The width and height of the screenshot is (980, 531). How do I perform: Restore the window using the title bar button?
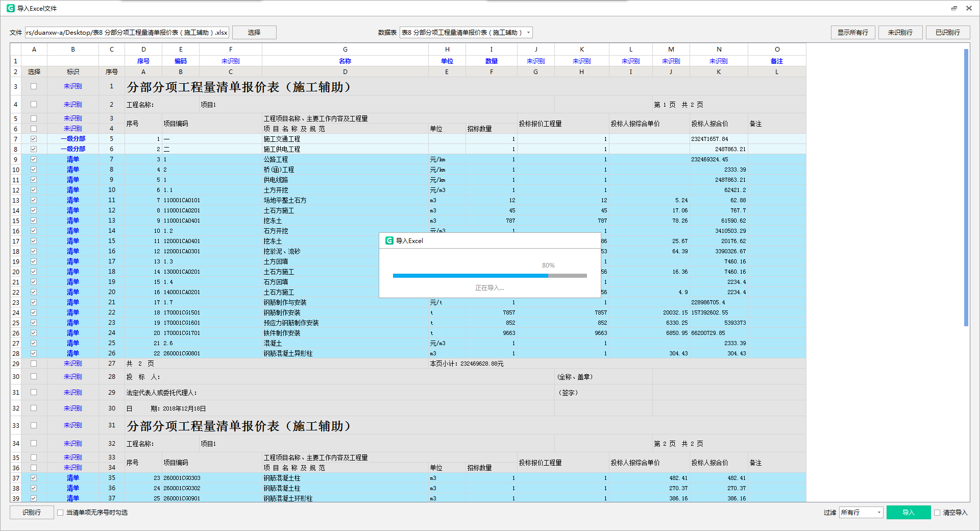(954, 8)
